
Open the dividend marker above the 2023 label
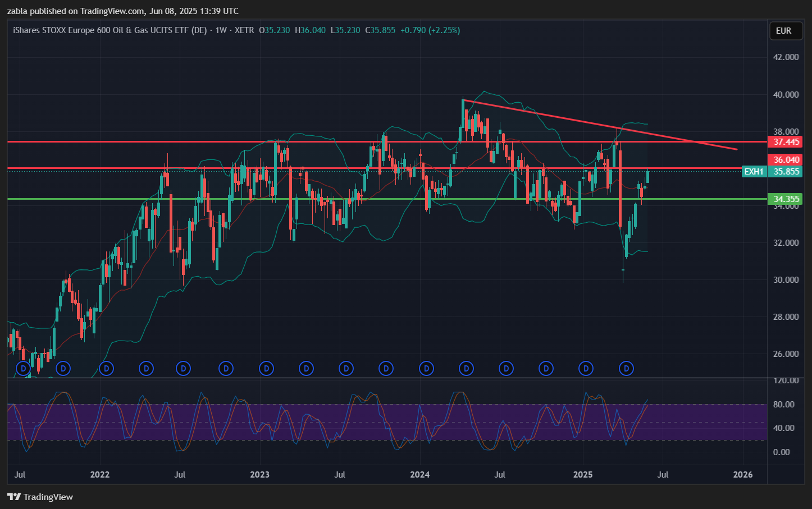tap(266, 369)
